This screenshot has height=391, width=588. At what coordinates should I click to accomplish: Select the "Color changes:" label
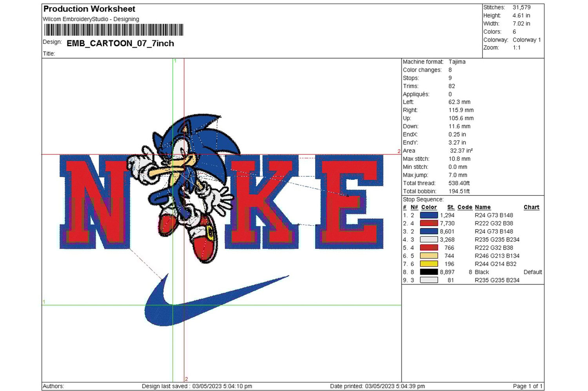coord(422,70)
